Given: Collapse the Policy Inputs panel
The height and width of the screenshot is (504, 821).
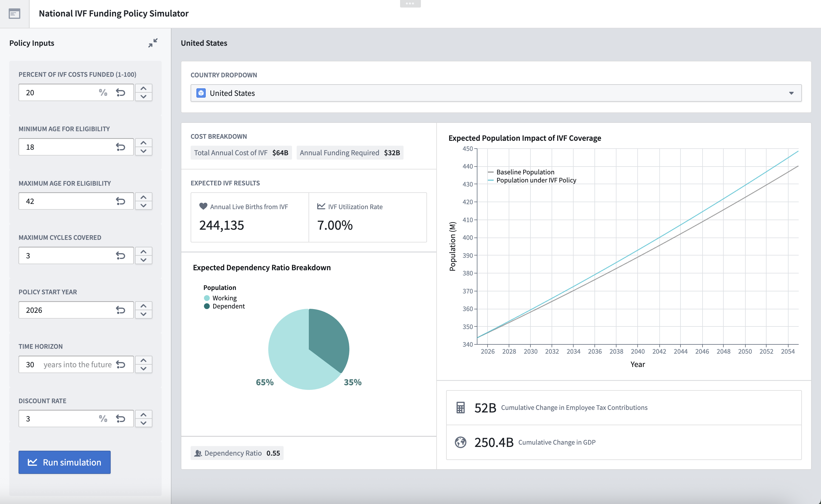Looking at the screenshot, I should coord(153,43).
